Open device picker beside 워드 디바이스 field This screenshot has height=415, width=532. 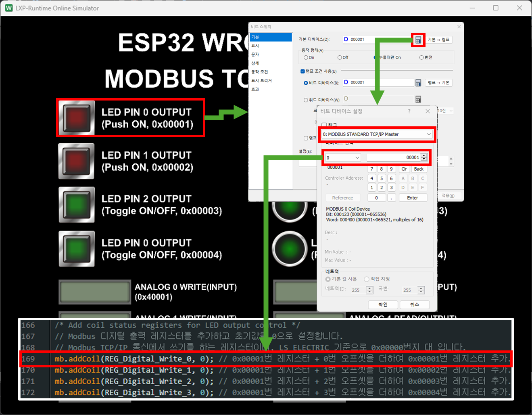tap(418, 99)
